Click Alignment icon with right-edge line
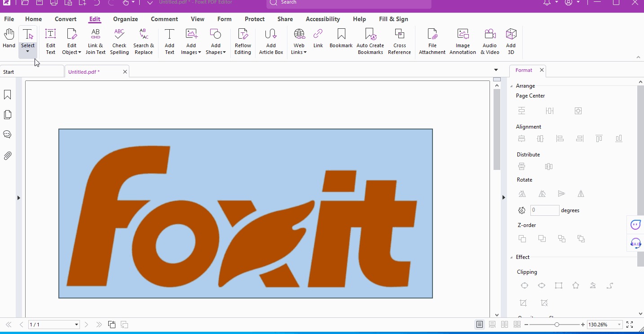 coord(580,138)
